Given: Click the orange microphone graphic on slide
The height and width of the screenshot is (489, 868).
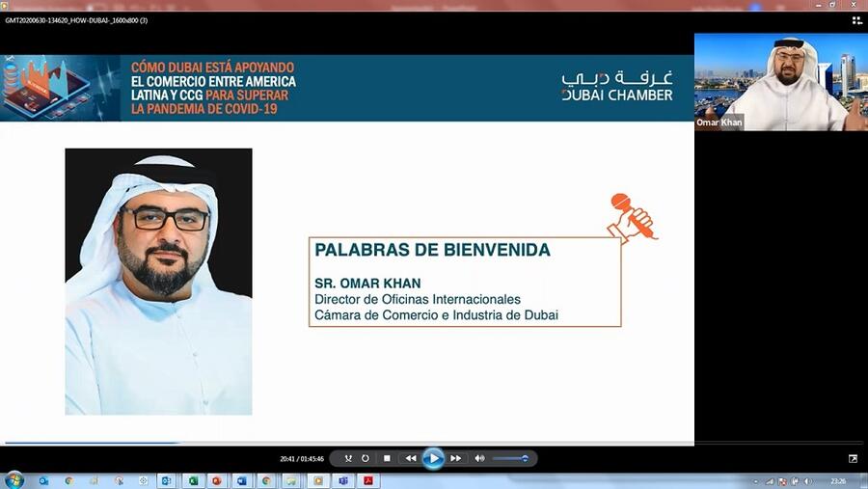Looking at the screenshot, I should point(632,218).
